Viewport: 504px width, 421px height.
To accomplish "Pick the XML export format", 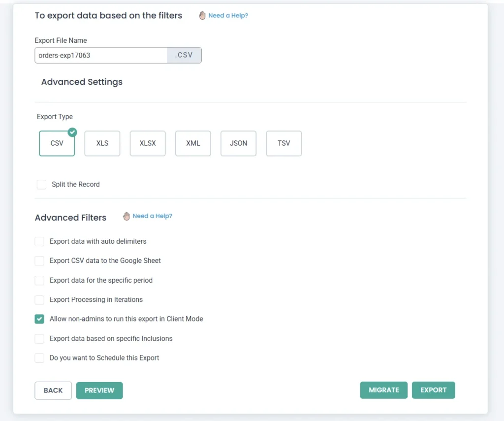I will (193, 143).
